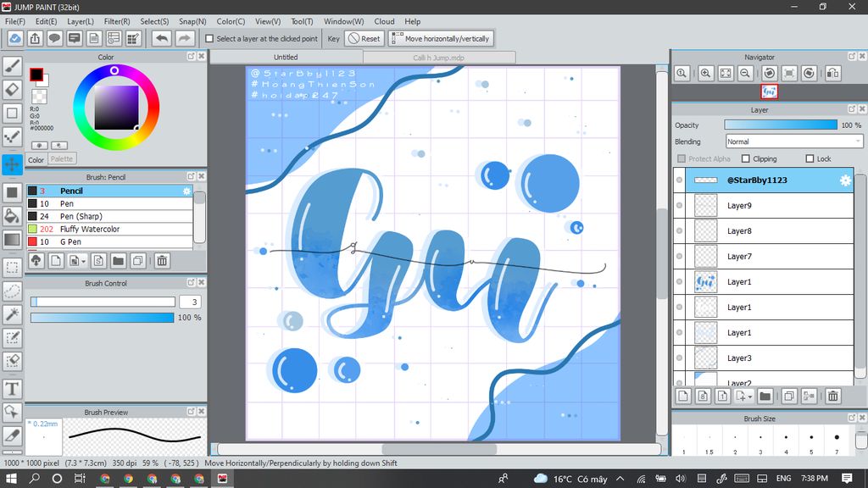Click the Key button in toolbar
Viewport: 868px width, 488px height.
tap(333, 39)
